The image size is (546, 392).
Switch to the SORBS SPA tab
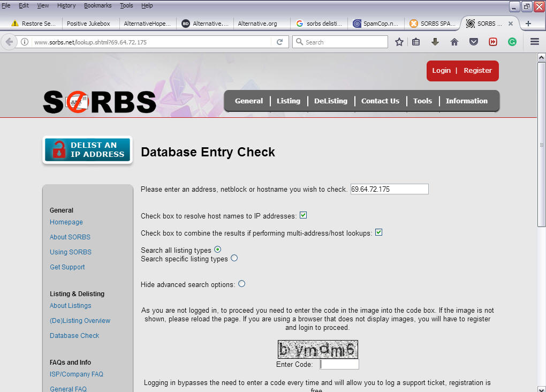pyautogui.click(x=433, y=24)
